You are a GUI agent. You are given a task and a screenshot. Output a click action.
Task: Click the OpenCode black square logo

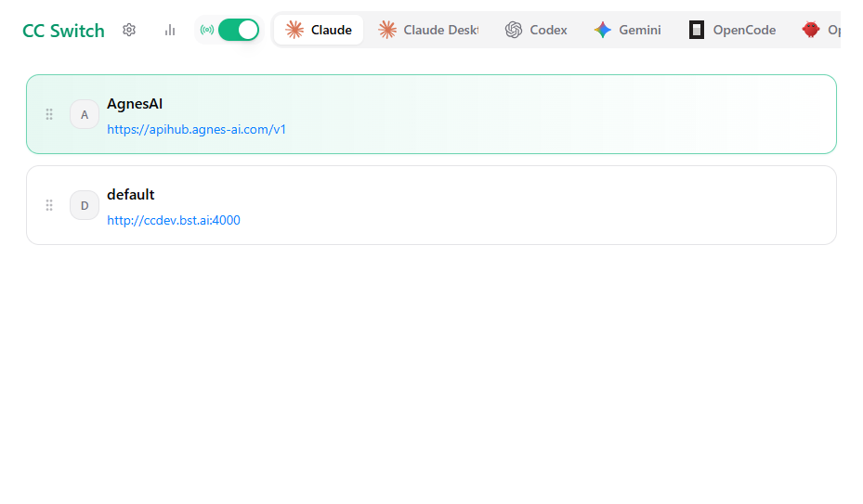coord(697,30)
